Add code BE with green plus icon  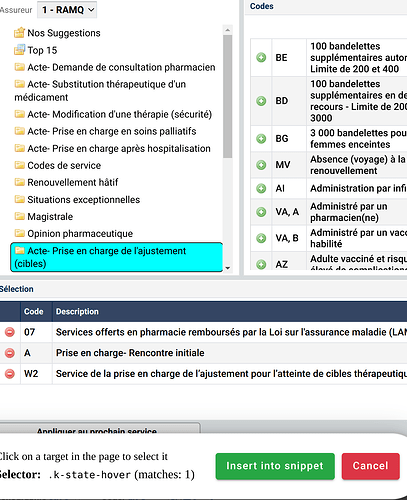[x=261, y=57]
